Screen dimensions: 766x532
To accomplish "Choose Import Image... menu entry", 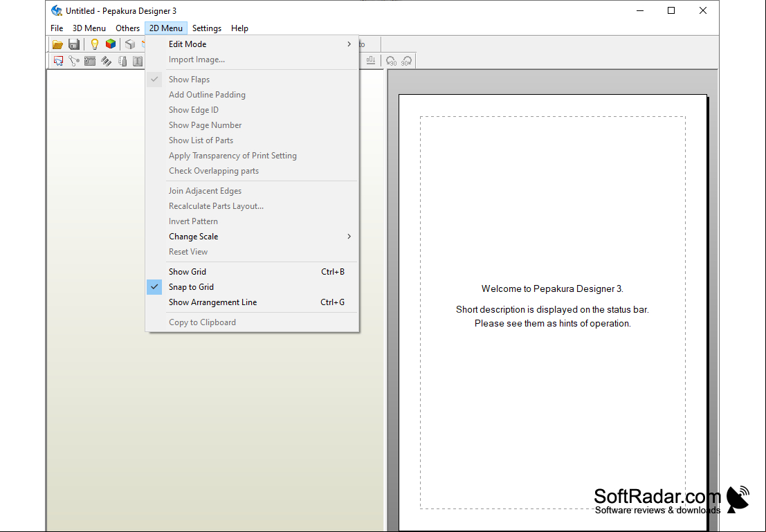I will click(x=252, y=59).
